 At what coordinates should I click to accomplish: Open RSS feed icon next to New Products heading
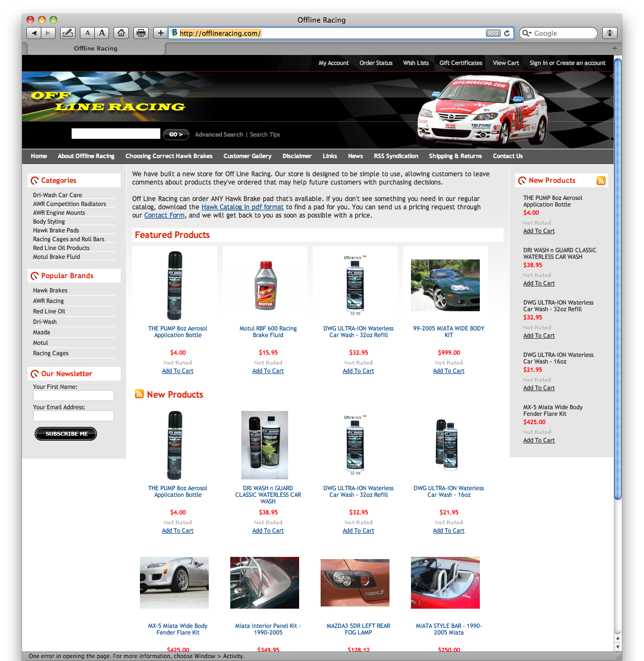[139, 394]
